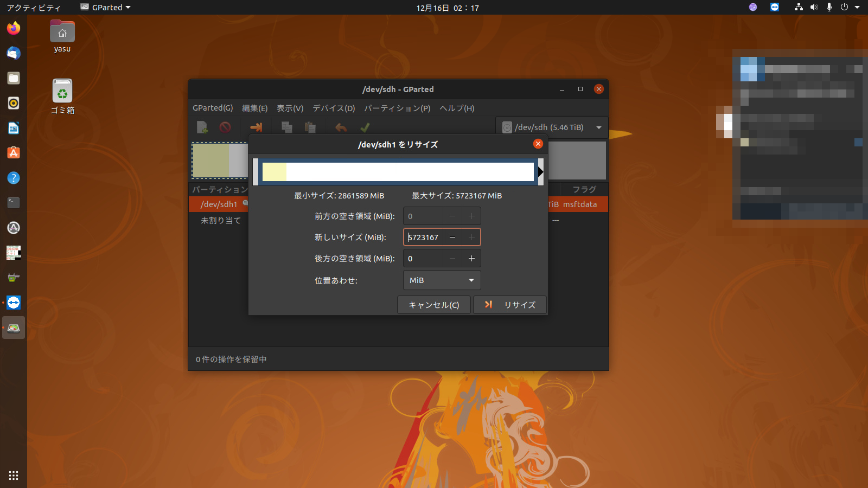Decrease new size with the minus button
Viewport: 868px width, 488px height.
[x=452, y=237]
